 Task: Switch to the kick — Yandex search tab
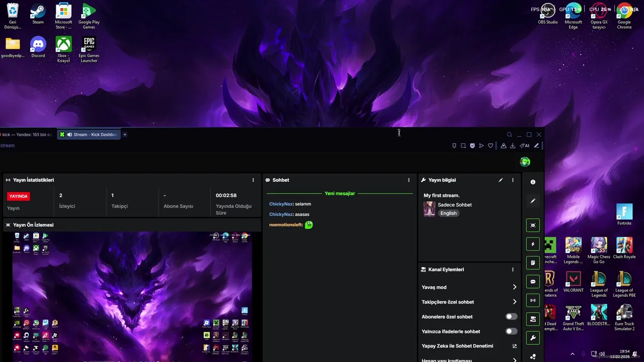(x=27, y=135)
